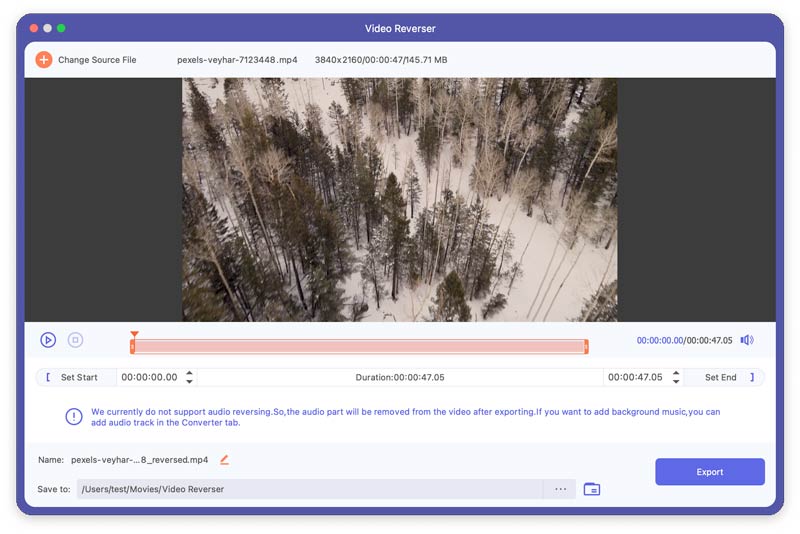This screenshot has height=534, width=800.
Task: Click the Save to path field
Action: coord(310,489)
